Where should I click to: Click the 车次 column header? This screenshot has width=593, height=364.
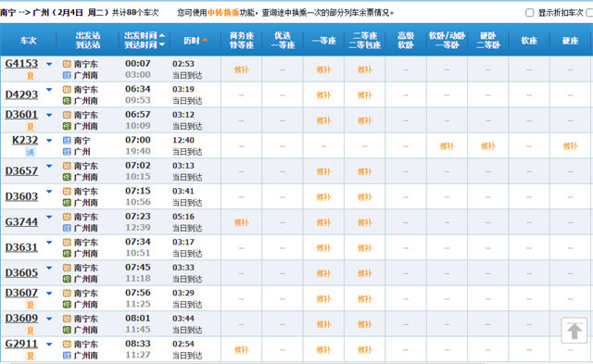point(29,41)
